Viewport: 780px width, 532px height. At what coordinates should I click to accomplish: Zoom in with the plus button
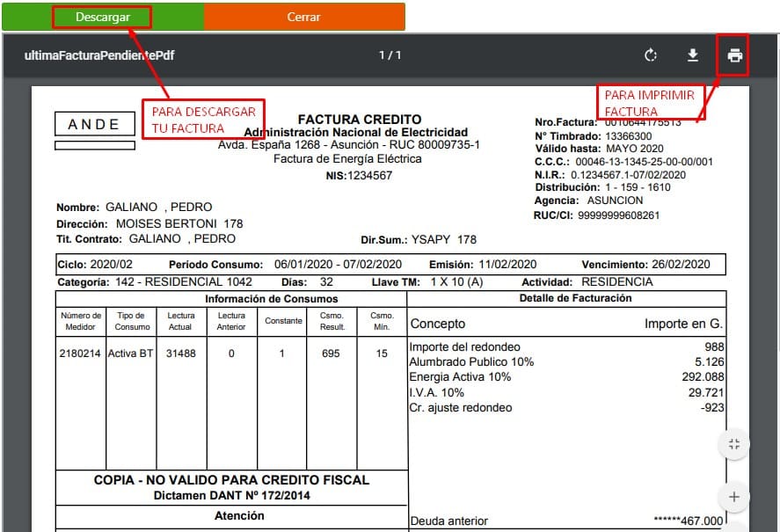coord(734,497)
